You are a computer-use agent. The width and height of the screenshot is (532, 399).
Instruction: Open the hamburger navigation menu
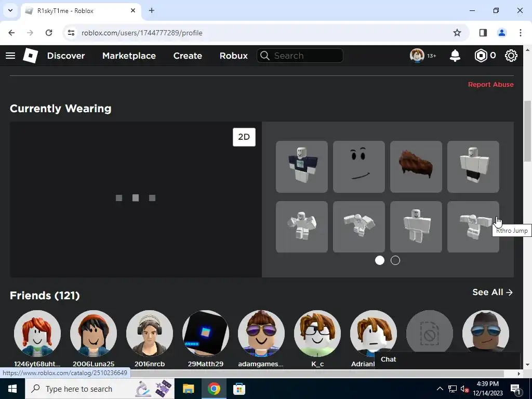pos(10,56)
